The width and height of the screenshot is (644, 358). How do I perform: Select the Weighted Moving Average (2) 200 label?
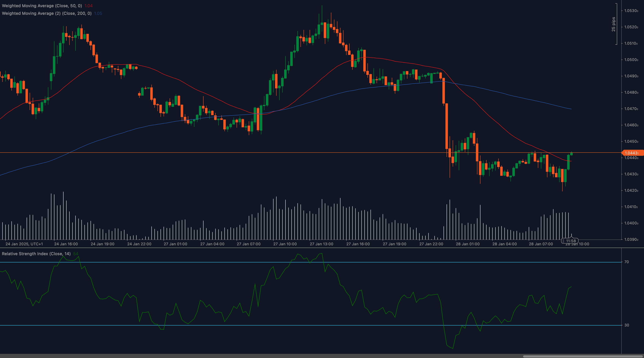click(x=47, y=13)
